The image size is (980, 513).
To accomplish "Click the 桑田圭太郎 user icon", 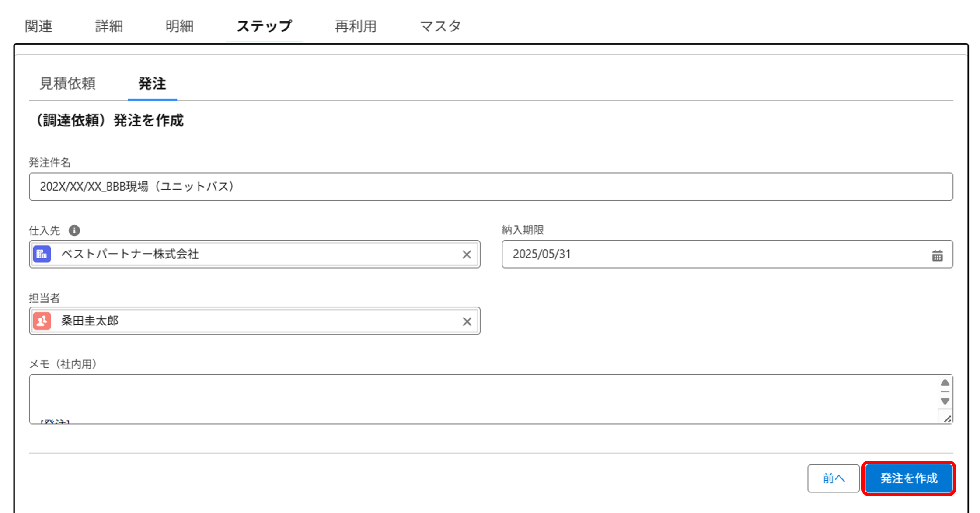I will (42, 321).
